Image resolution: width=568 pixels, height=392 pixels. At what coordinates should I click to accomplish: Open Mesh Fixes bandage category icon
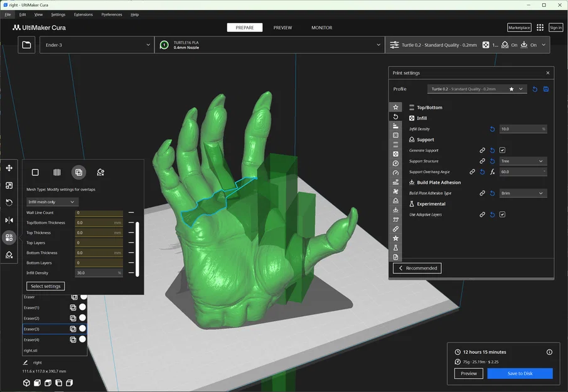click(x=395, y=229)
